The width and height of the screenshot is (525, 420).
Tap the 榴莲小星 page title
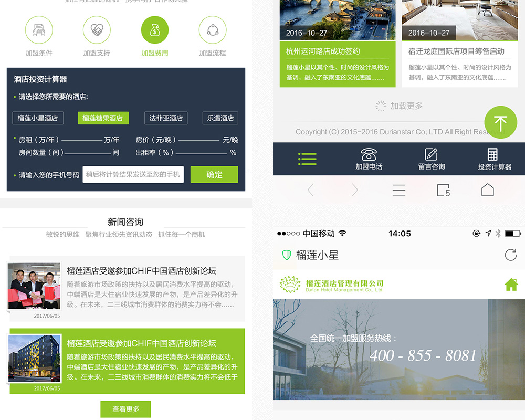click(x=318, y=255)
